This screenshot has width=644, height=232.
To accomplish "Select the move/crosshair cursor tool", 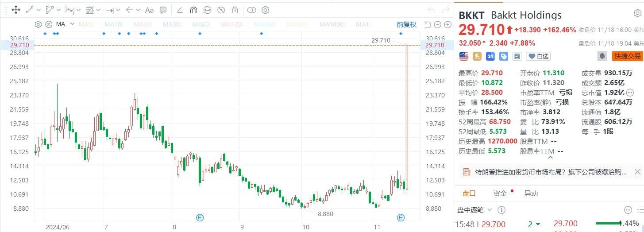I will [x=15, y=10].
